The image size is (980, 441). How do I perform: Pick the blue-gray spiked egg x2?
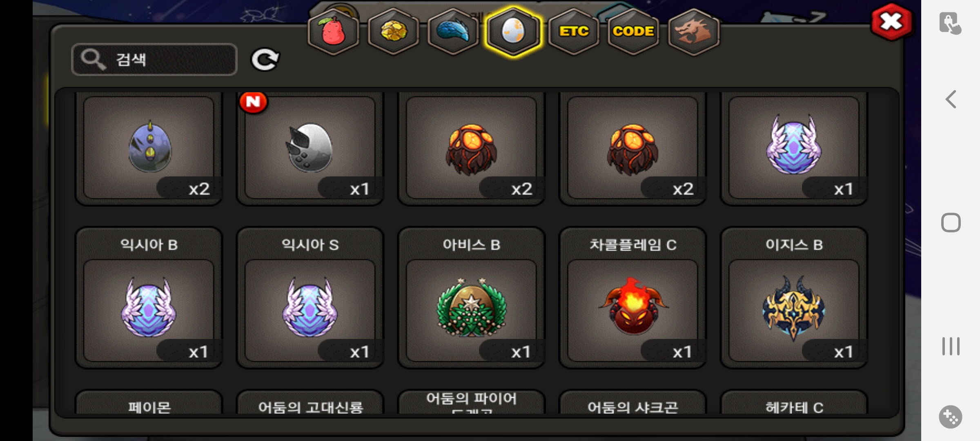point(149,148)
